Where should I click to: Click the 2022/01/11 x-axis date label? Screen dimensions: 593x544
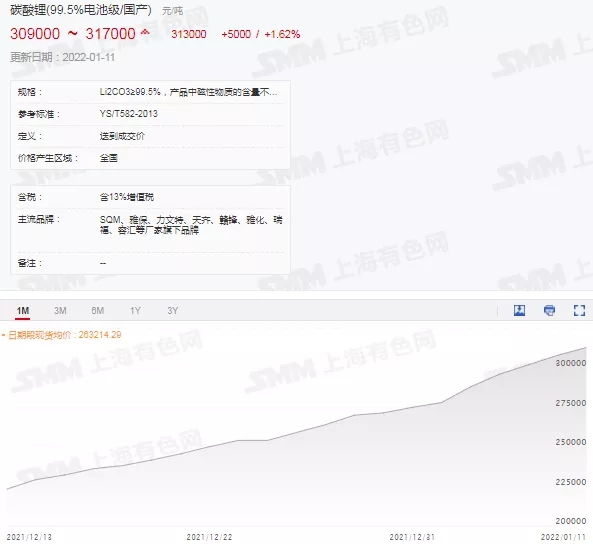point(563,537)
